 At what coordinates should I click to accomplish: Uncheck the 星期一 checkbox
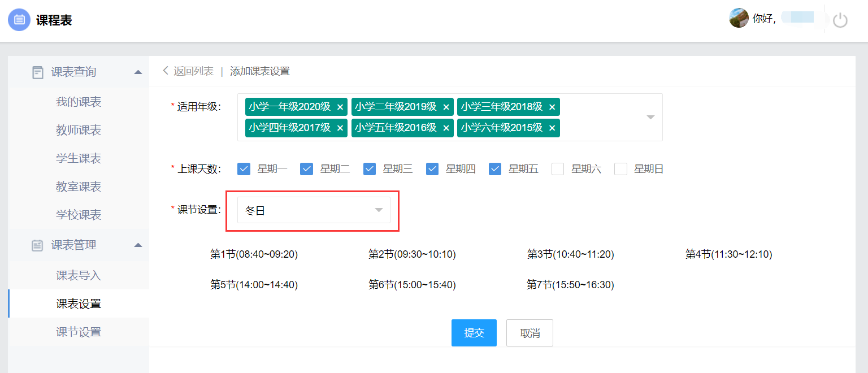point(244,169)
